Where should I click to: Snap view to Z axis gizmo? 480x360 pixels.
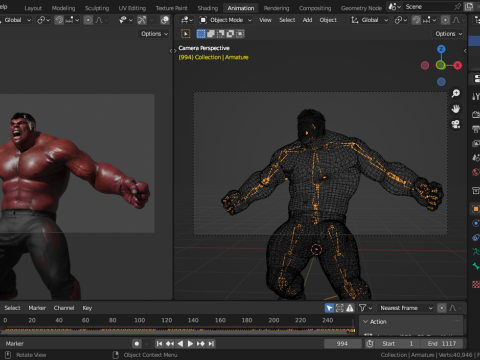click(x=441, y=49)
